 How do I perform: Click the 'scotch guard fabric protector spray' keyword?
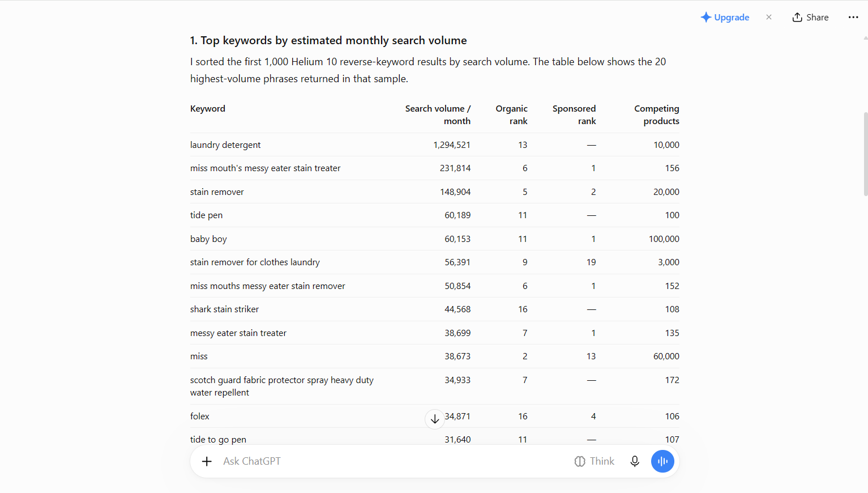tap(282, 386)
